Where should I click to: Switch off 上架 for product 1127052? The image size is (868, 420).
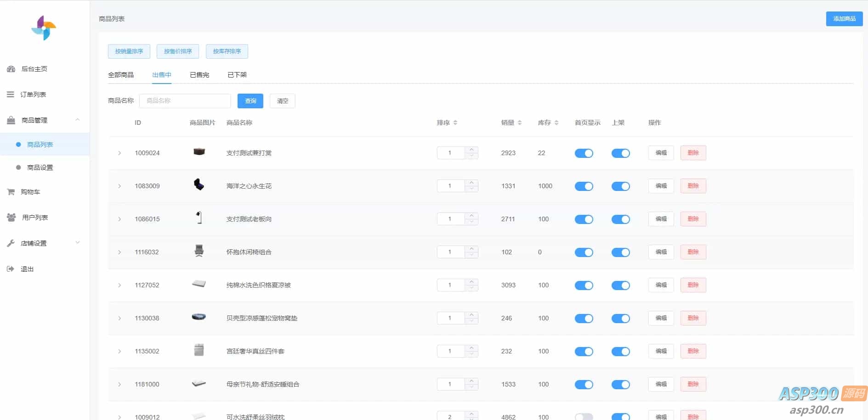pyautogui.click(x=621, y=286)
